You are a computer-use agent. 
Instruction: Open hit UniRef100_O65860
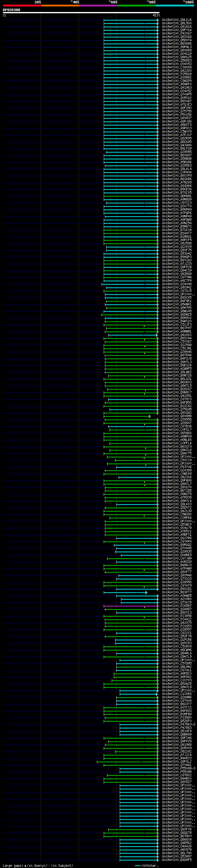coord(176,433)
